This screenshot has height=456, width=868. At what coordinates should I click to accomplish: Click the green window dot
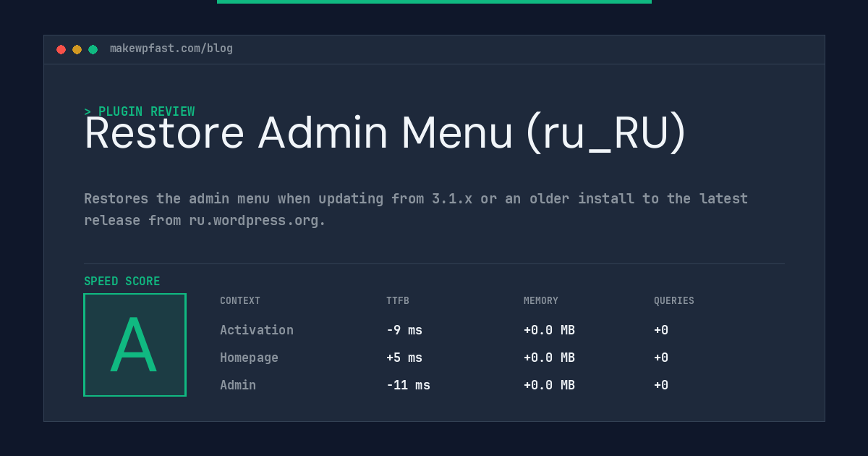[93, 49]
